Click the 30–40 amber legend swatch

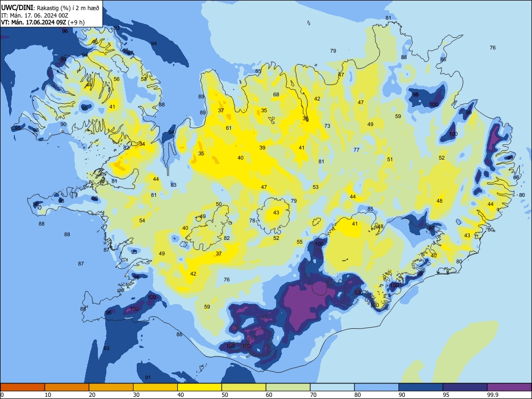click(x=155, y=387)
